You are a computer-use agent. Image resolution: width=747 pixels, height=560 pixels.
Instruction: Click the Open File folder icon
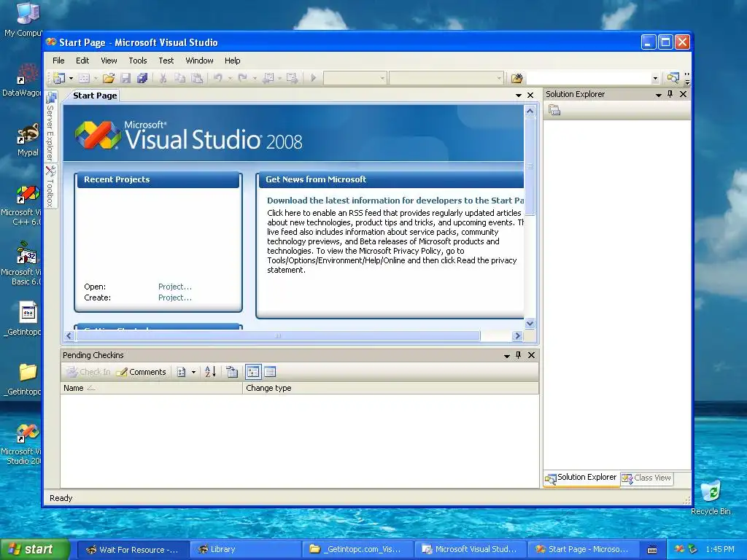pos(109,78)
